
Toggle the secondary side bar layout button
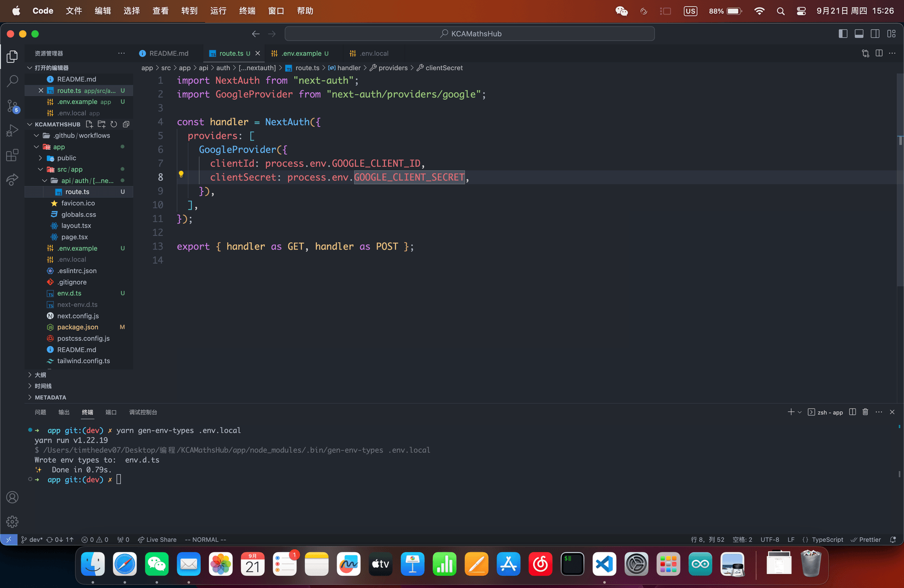coord(875,34)
